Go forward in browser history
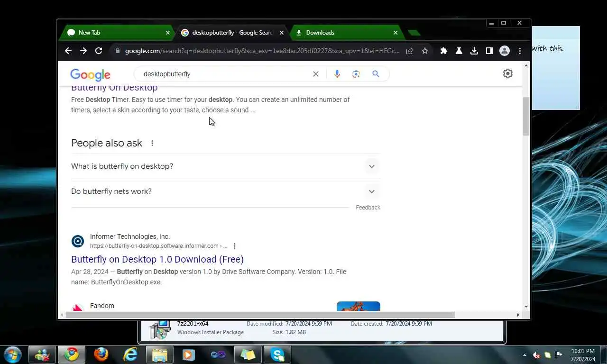 tap(83, 51)
